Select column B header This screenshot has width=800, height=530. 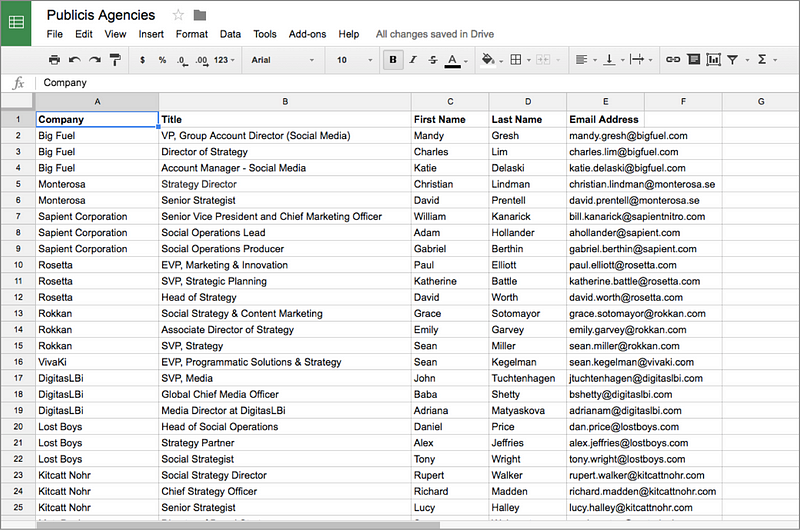(285, 102)
